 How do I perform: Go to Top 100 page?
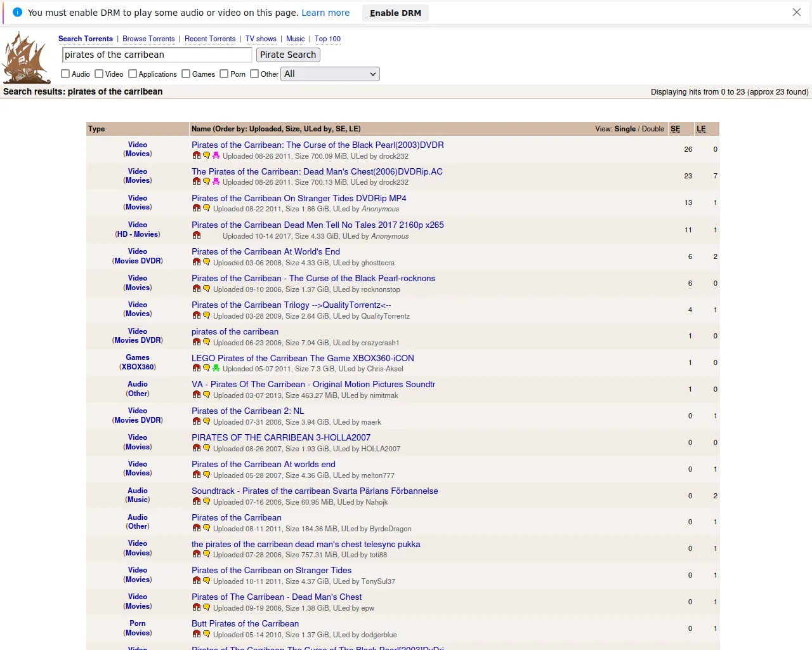click(327, 39)
